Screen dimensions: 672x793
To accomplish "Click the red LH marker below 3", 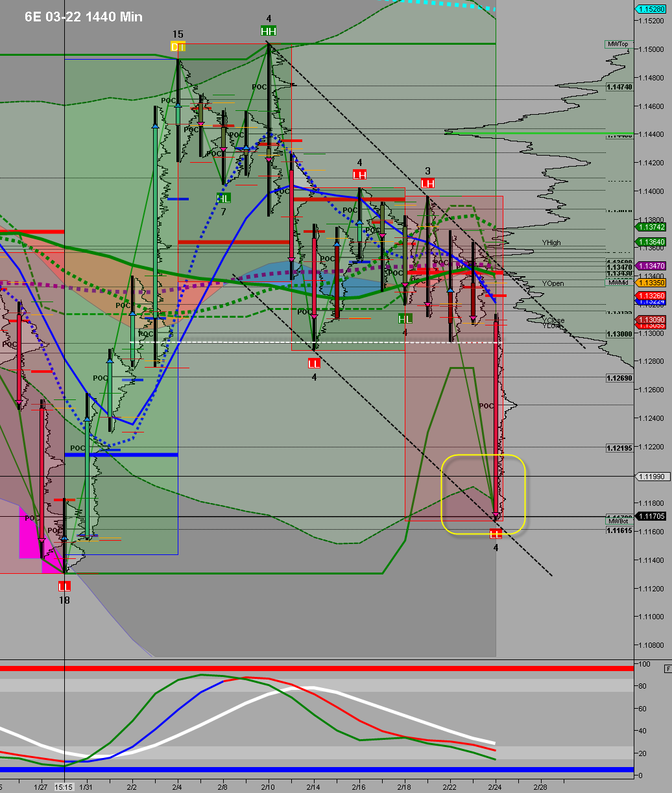I will [x=427, y=183].
